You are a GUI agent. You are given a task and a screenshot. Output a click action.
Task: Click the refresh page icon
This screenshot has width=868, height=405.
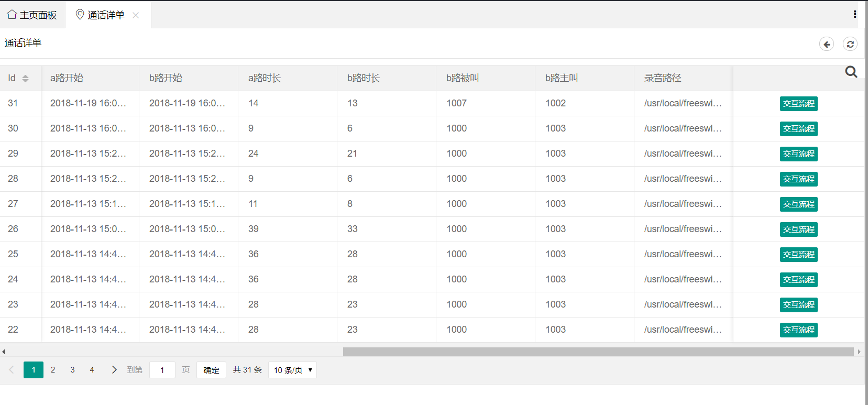pos(850,44)
